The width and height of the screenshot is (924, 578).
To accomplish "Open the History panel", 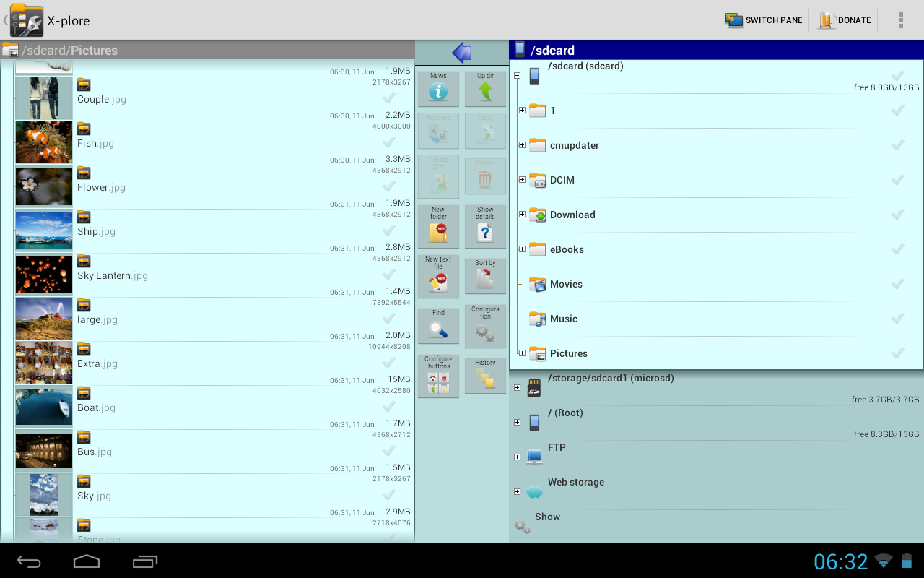I will [485, 375].
